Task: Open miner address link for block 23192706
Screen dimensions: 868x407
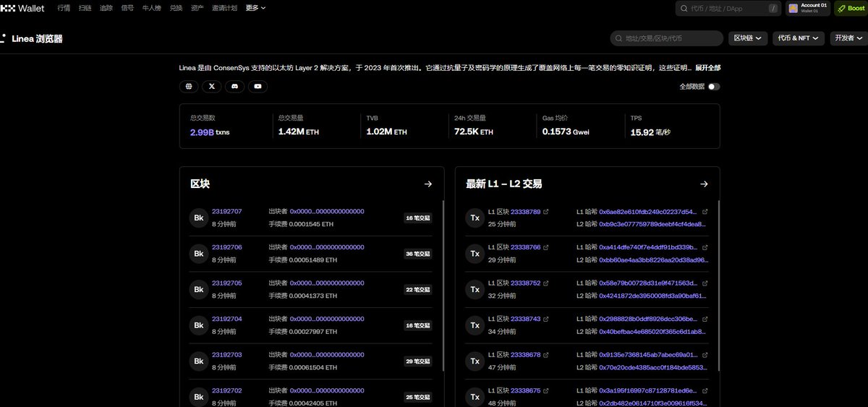Action: point(327,247)
